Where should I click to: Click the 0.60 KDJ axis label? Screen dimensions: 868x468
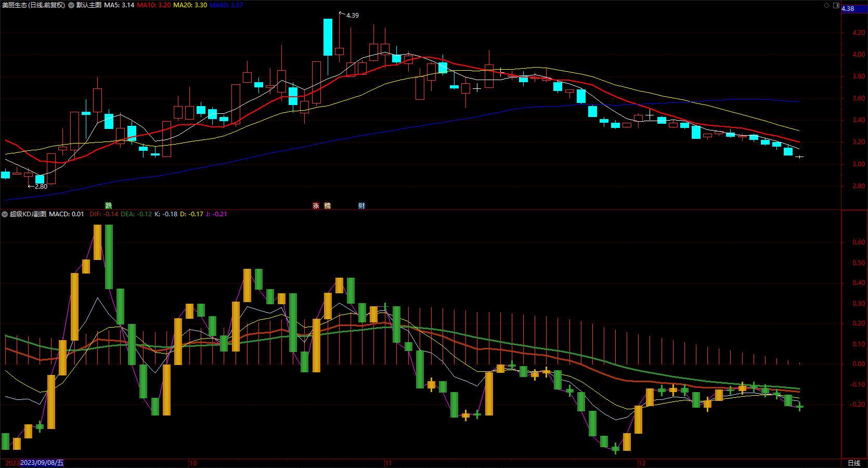click(859, 242)
